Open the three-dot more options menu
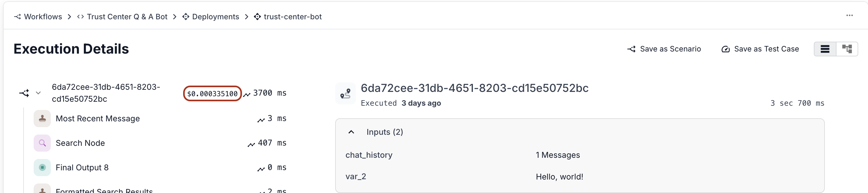The width and height of the screenshot is (868, 193). (849, 16)
